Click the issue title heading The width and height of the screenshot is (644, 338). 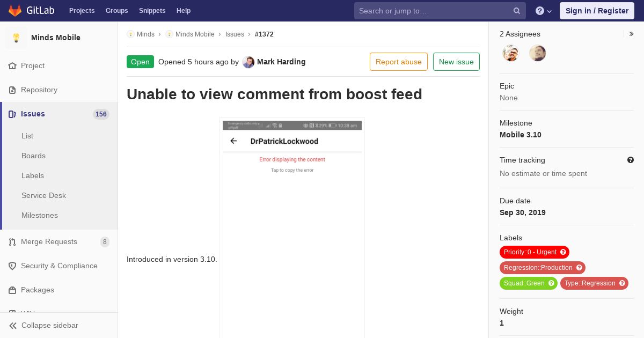click(274, 94)
